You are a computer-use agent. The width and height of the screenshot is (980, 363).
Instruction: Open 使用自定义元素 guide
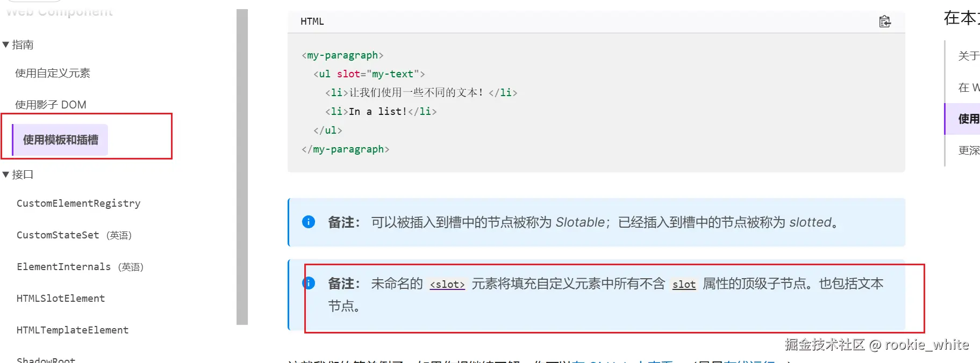(x=53, y=73)
